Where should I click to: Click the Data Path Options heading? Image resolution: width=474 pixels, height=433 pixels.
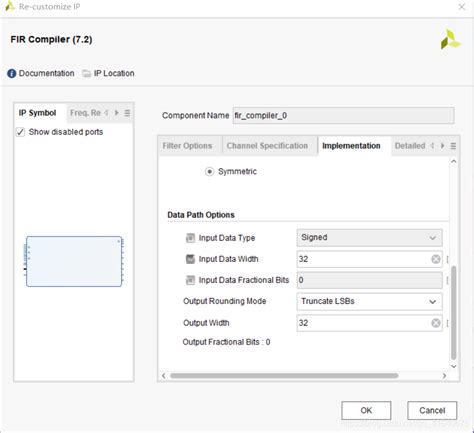[x=201, y=215]
